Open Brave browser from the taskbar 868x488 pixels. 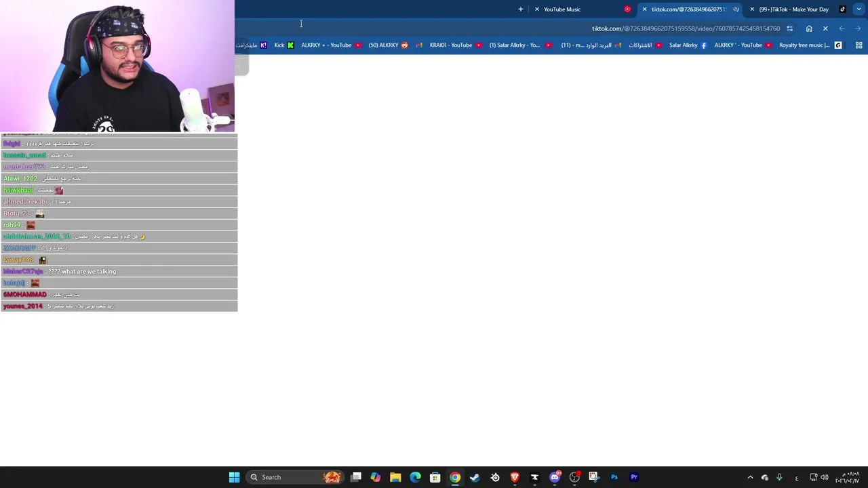[x=515, y=477]
